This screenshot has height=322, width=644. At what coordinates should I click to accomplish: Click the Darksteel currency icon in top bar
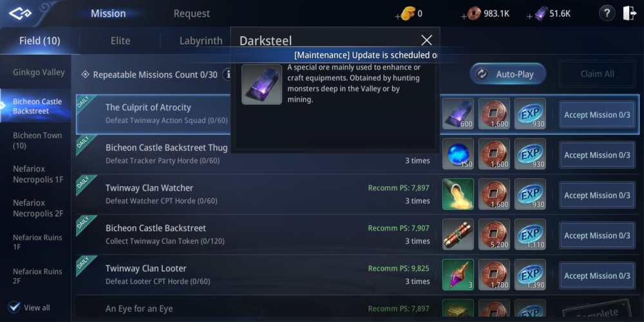click(541, 14)
